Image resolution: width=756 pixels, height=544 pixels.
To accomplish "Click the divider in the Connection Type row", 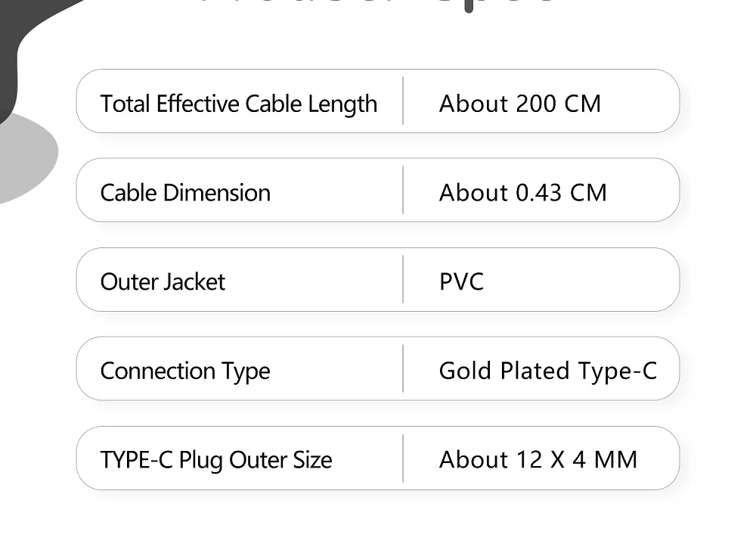I will tap(403, 368).
